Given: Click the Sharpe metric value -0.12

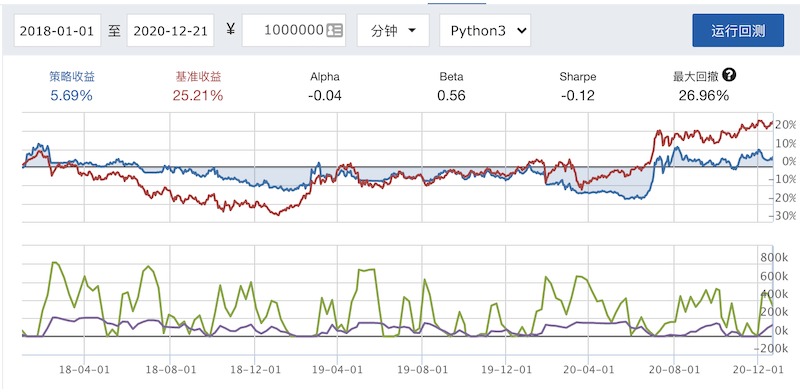Looking at the screenshot, I should [578, 95].
